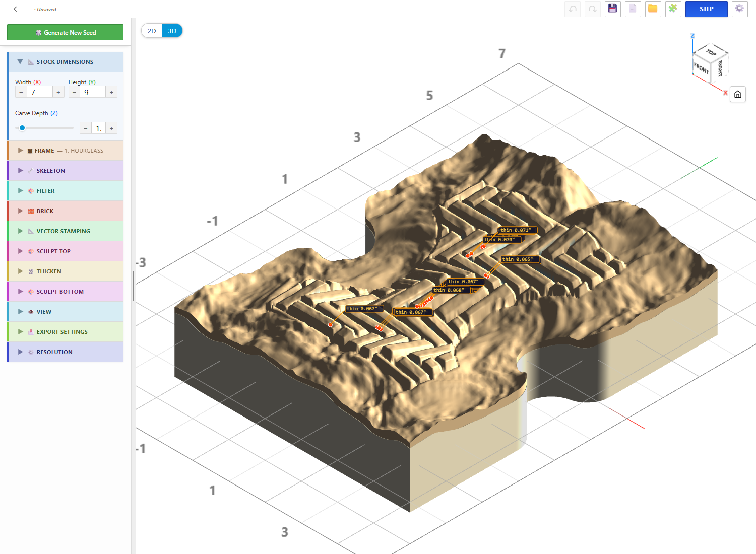Click the Generate New Seed button
The width and height of the screenshot is (756, 554).
[65, 32]
